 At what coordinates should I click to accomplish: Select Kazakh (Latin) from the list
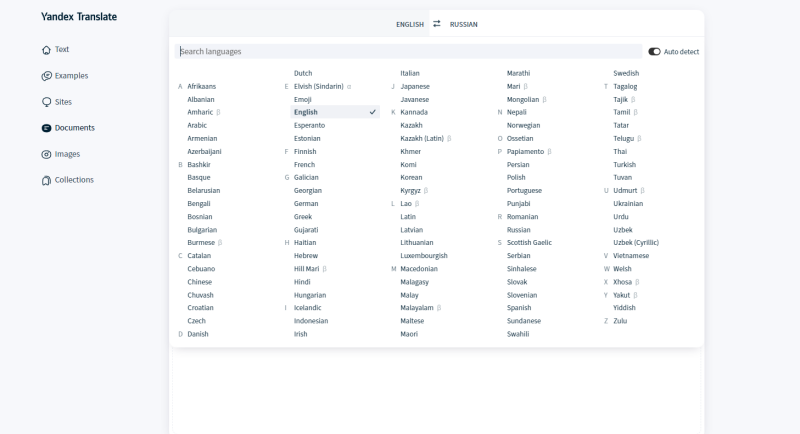click(x=421, y=138)
